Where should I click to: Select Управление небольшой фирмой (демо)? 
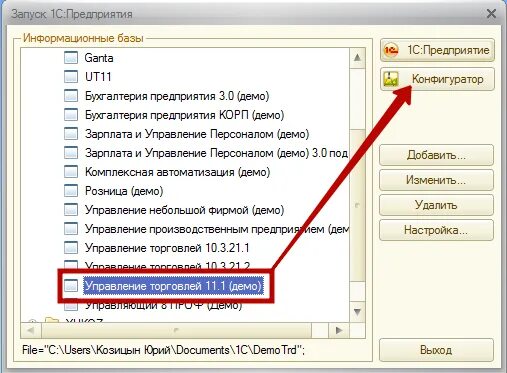[x=184, y=210]
